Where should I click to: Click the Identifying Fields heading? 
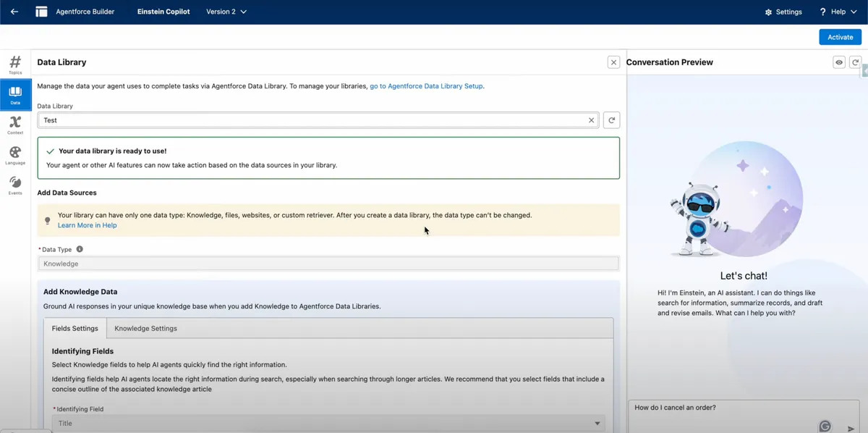tap(82, 351)
